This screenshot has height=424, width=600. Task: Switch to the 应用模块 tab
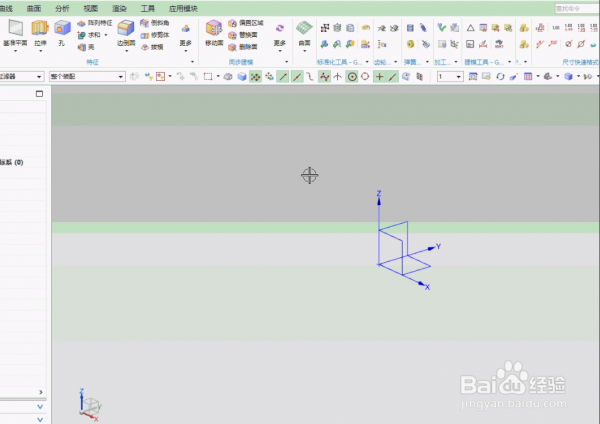[x=184, y=6]
